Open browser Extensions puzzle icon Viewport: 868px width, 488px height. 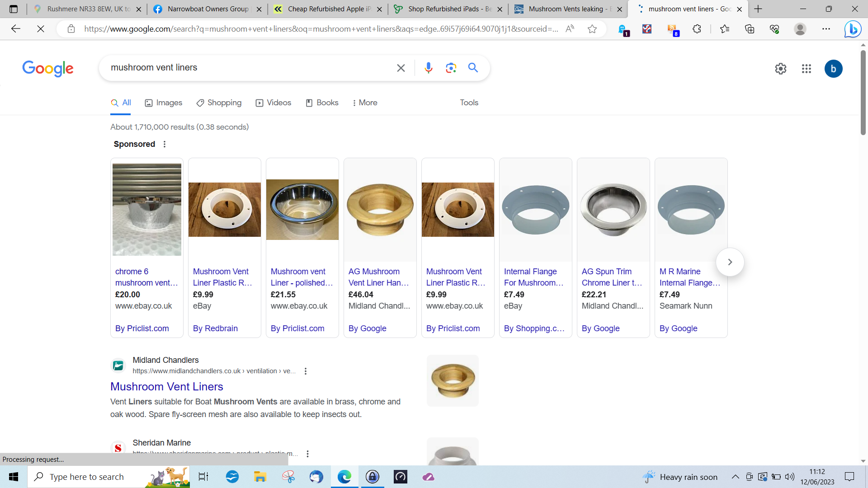pos(697,29)
